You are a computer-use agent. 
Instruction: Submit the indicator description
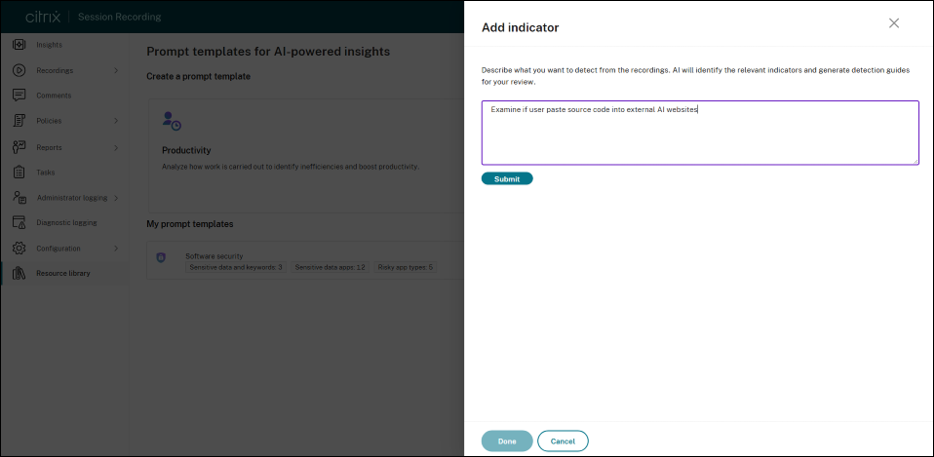[507, 179]
